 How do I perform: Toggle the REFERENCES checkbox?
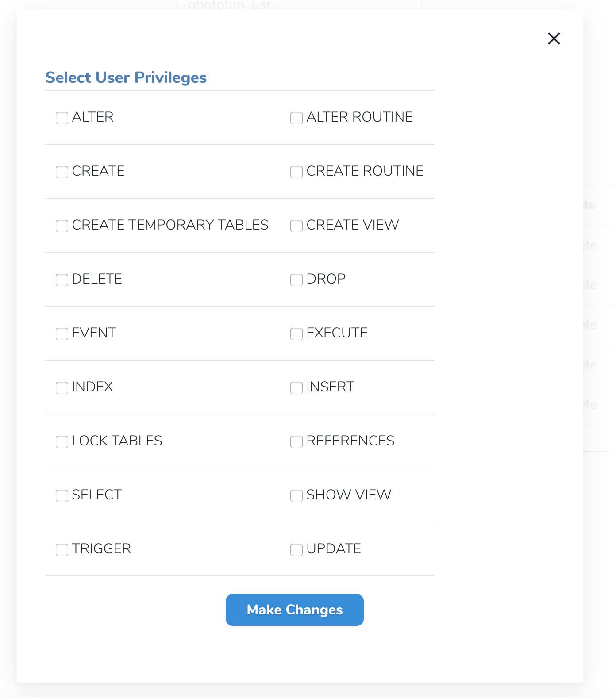point(296,441)
